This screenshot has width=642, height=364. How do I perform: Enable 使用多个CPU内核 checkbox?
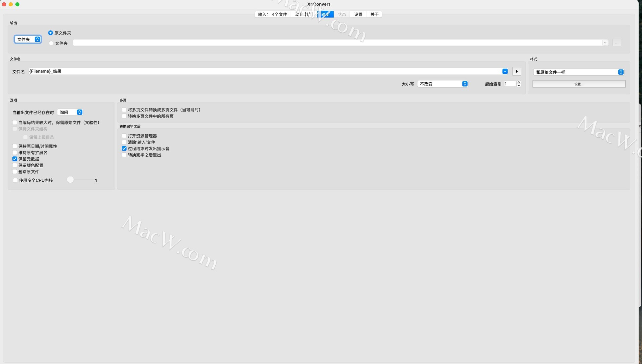(x=15, y=180)
